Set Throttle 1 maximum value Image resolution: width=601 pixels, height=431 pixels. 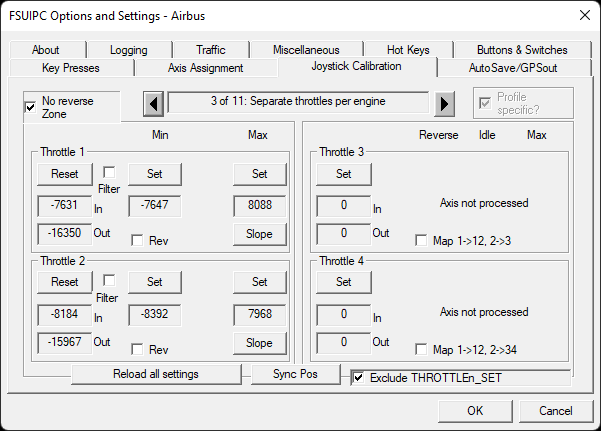tap(259, 174)
